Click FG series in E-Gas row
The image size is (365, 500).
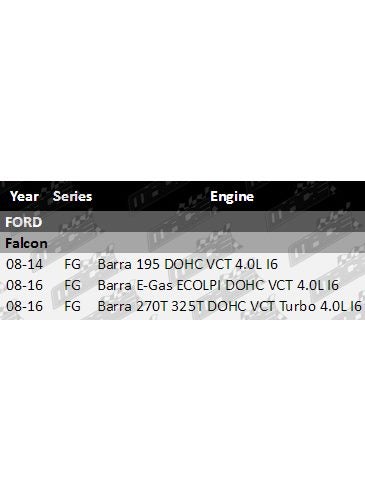click(x=72, y=285)
